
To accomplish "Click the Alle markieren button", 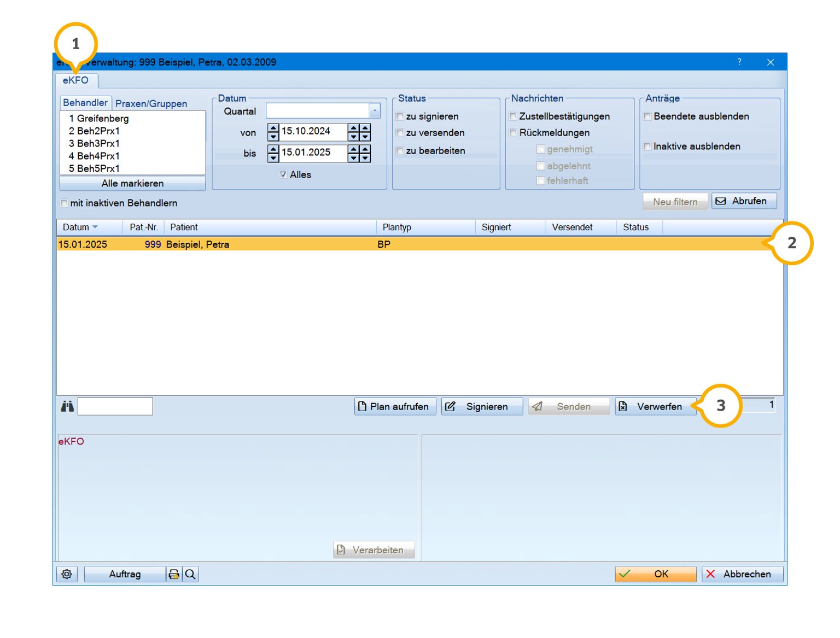I will coord(132,183).
